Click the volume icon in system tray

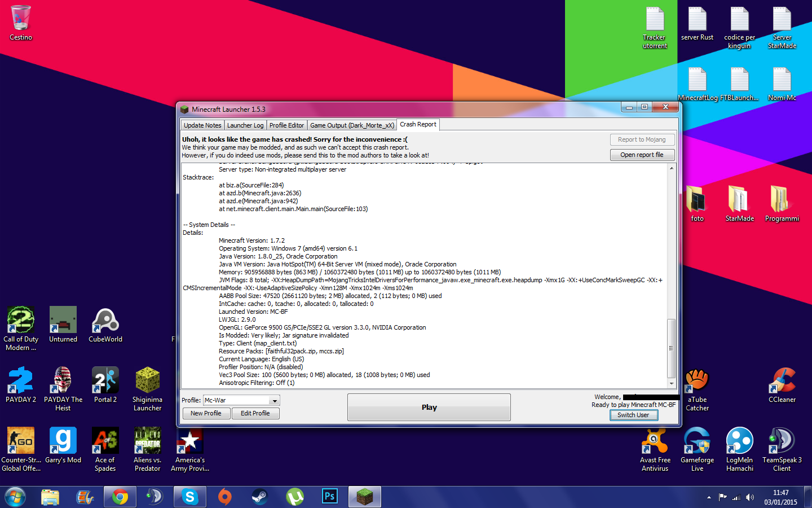pyautogui.click(x=749, y=497)
